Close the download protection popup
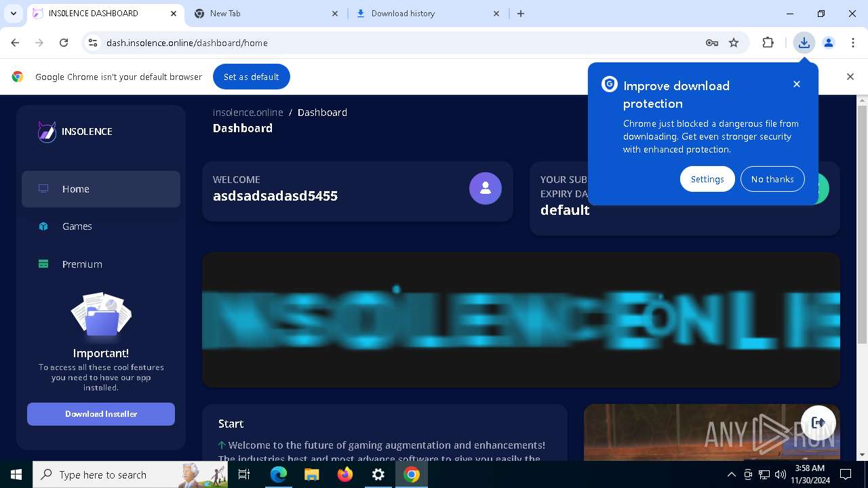The width and height of the screenshot is (868, 488). click(797, 84)
